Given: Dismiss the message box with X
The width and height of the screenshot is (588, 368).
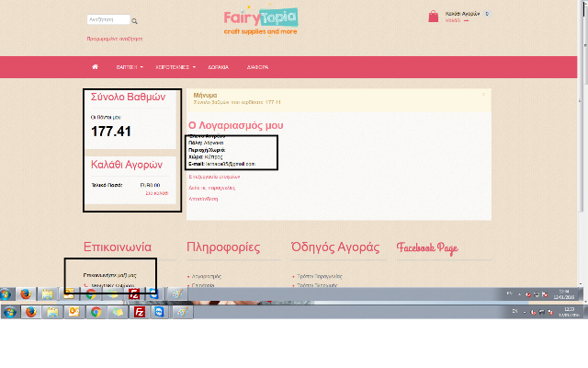Looking at the screenshot, I should tap(484, 93).
